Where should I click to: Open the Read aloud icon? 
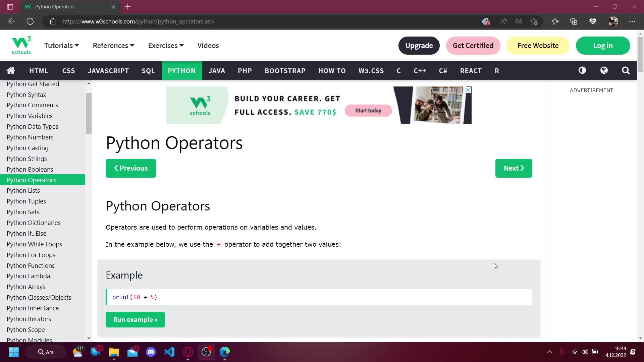tap(503, 21)
